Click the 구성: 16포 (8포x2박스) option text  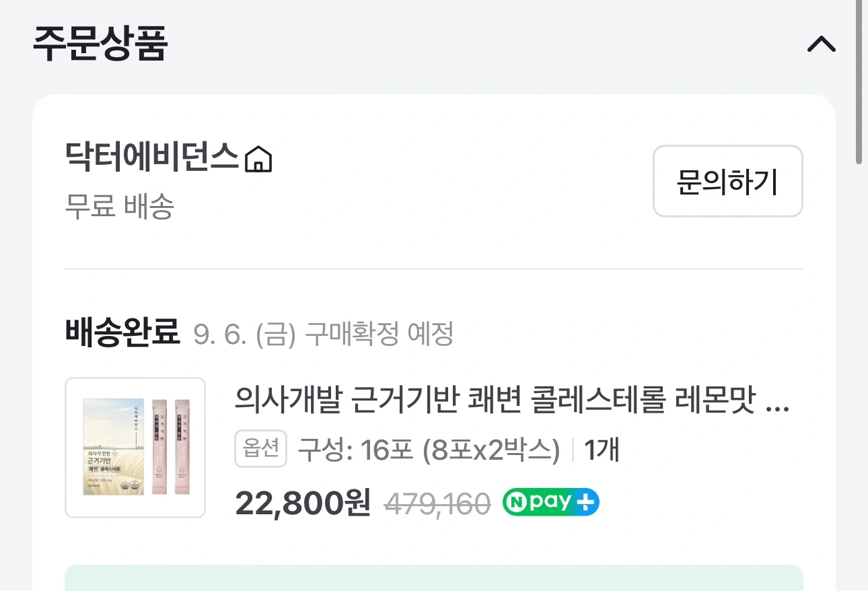point(429,450)
